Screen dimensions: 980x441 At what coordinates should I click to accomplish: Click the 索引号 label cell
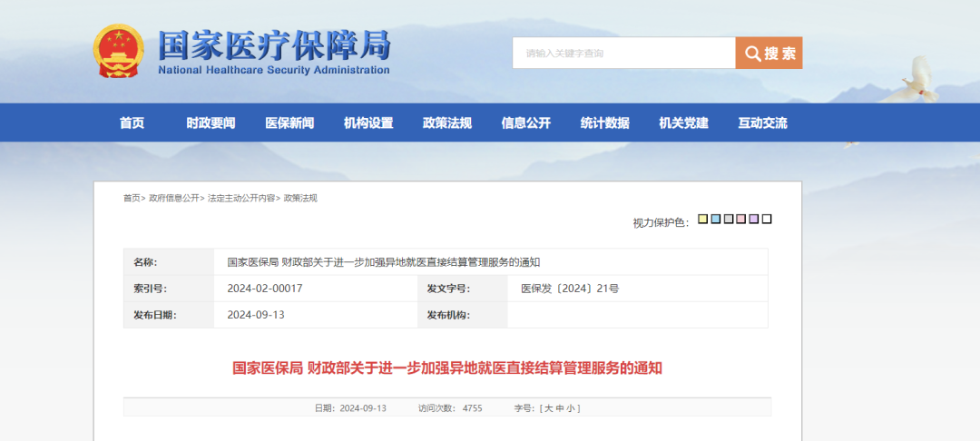pyautogui.click(x=169, y=289)
